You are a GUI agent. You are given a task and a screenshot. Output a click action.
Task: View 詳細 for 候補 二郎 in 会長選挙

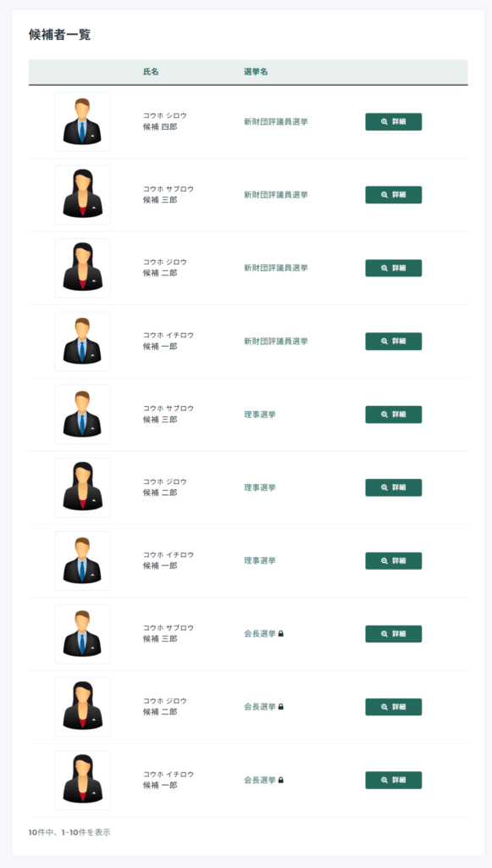[x=393, y=707]
